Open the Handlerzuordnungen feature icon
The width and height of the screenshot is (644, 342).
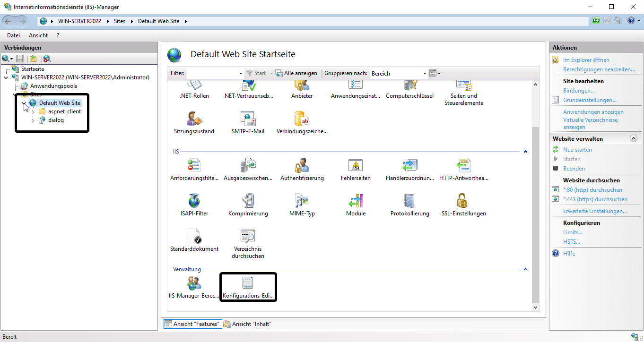(x=409, y=170)
